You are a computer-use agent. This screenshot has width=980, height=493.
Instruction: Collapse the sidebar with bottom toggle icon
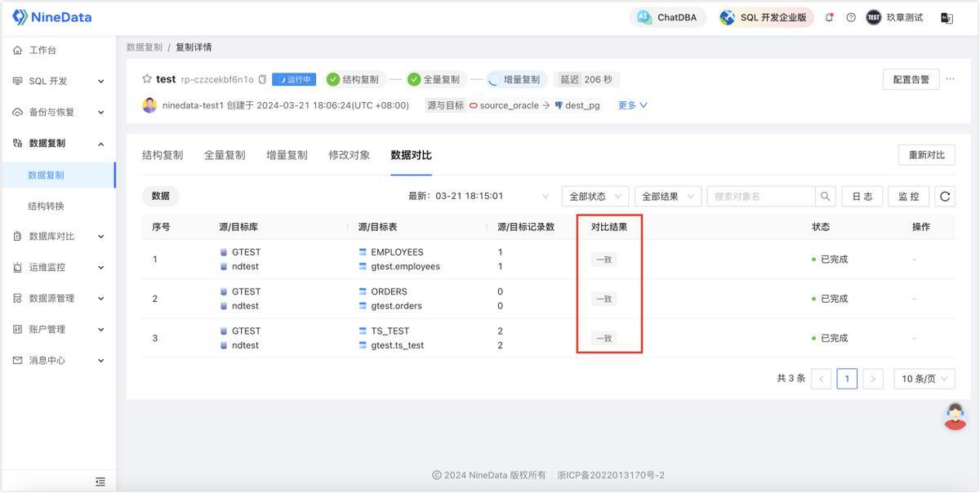(100, 482)
